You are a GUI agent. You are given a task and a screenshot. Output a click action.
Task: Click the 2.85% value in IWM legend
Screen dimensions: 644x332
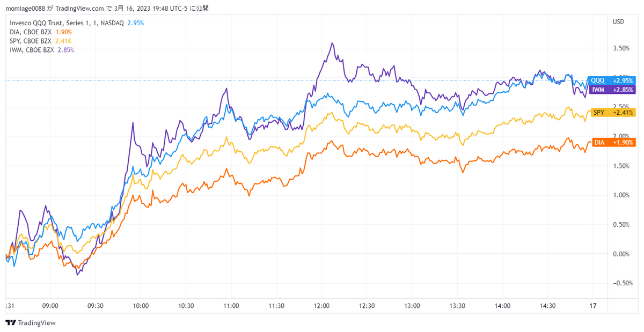pyautogui.click(x=65, y=50)
